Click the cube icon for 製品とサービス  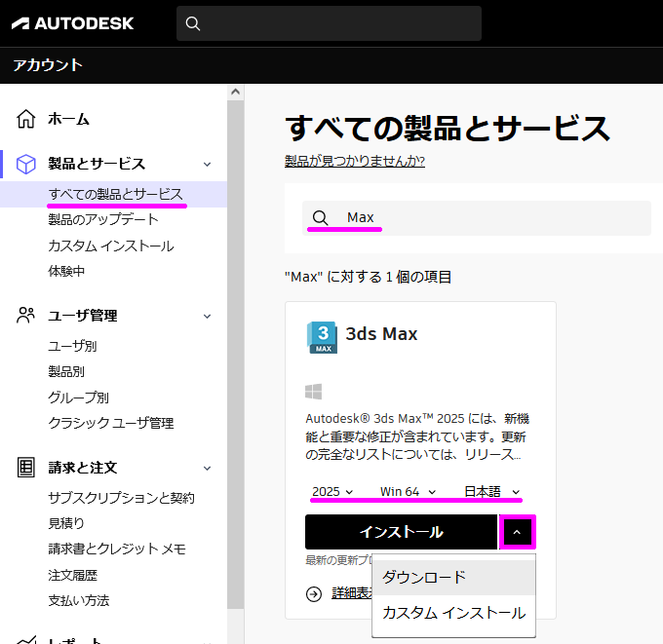(x=25, y=164)
